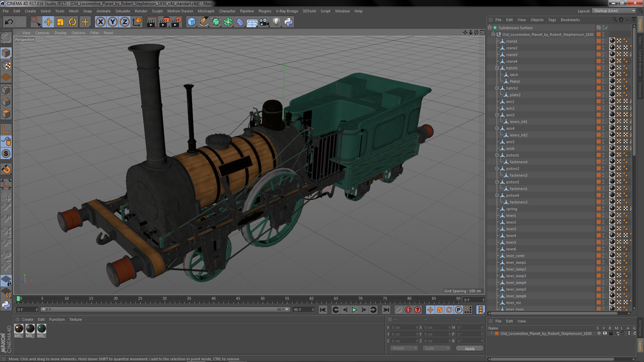The width and height of the screenshot is (644, 362).
Task: Open Object Manager Tags menu
Action: [552, 20]
